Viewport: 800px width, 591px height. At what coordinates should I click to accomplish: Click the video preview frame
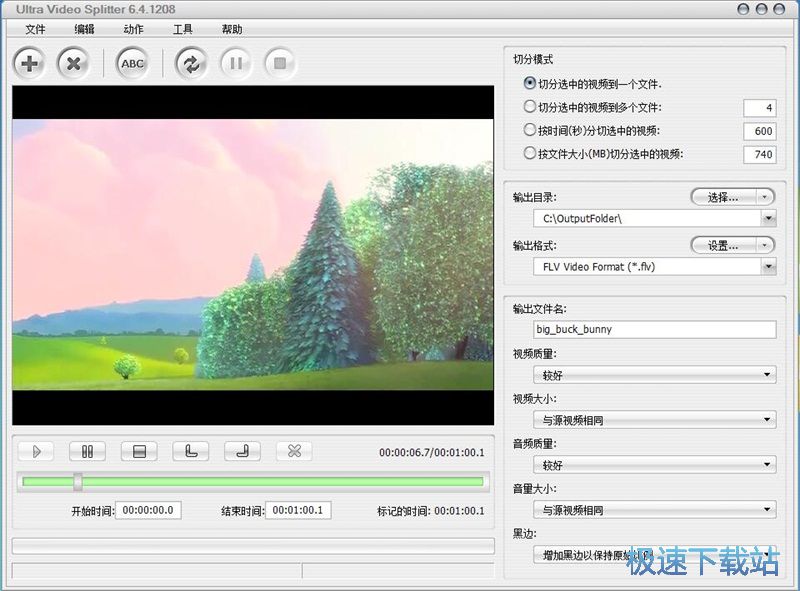coord(253,255)
